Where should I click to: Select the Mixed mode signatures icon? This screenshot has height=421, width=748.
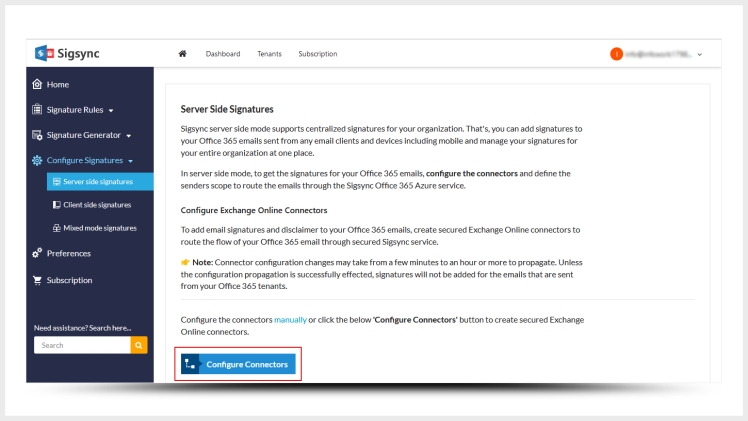pos(56,228)
